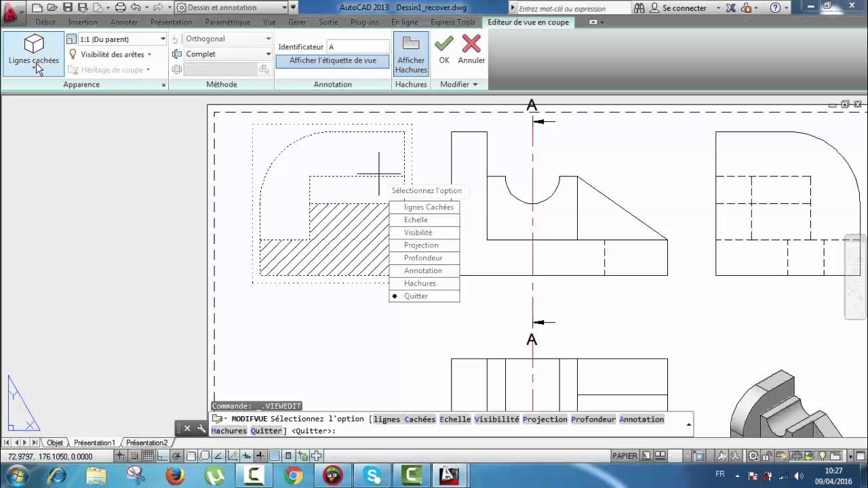Expand the Apparence panel launcher arrow
This screenshot has height=488, width=868.
pos(163,85)
